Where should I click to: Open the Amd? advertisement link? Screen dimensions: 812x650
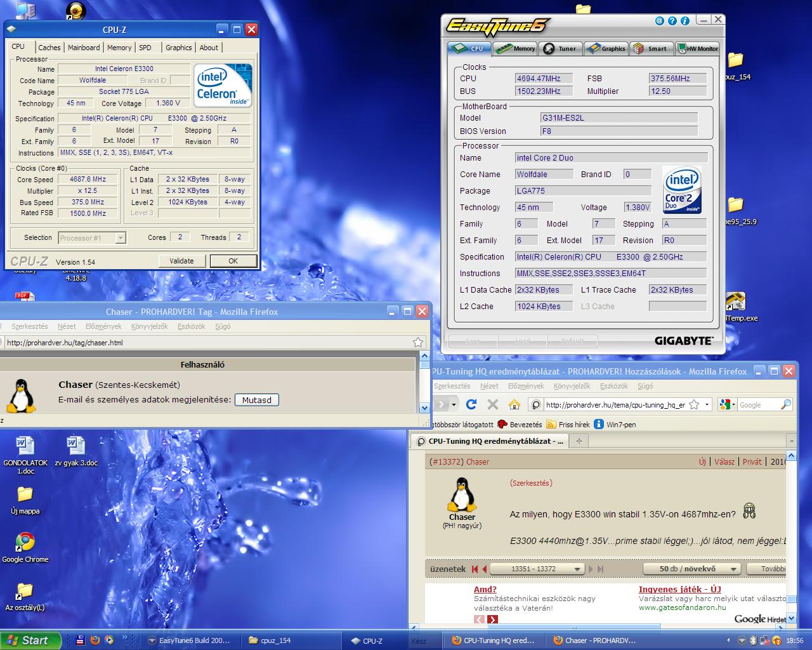click(485, 589)
